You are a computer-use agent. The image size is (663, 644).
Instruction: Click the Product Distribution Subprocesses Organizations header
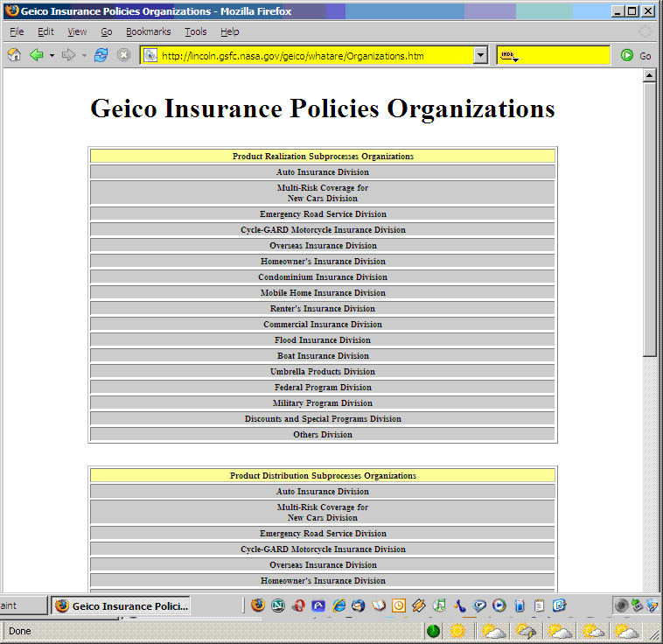point(323,476)
